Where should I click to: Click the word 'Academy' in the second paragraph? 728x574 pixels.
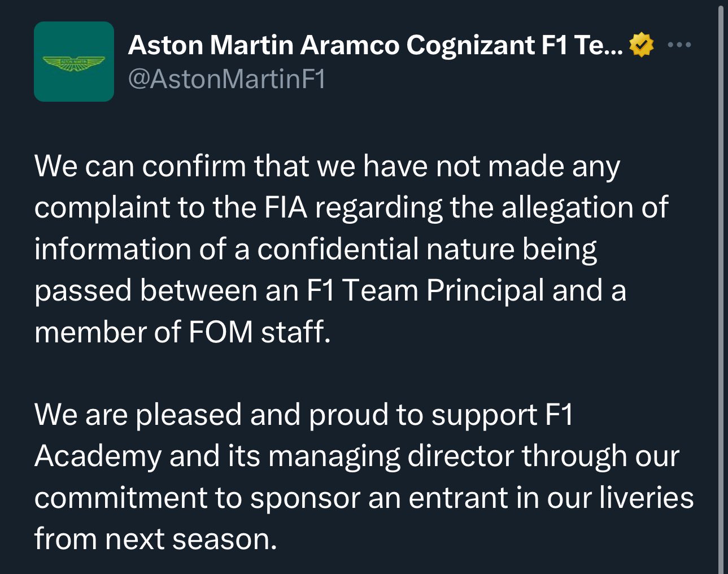click(98, 456)
